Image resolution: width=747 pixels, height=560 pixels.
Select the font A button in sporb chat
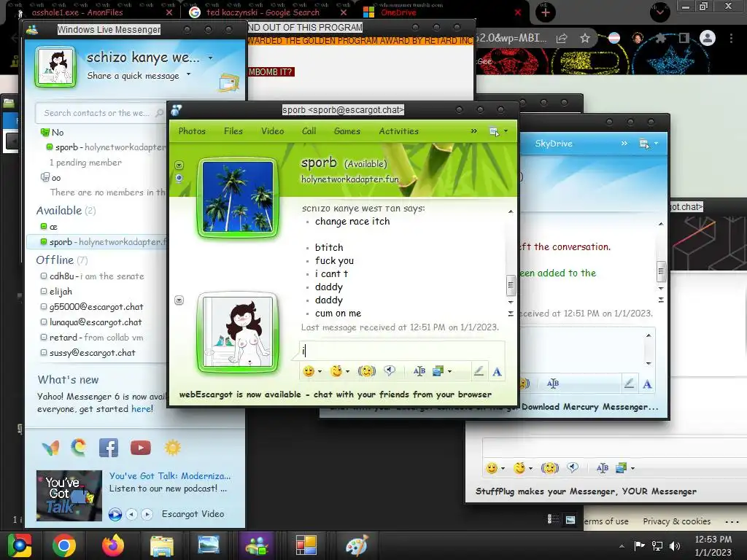[497, 372]
